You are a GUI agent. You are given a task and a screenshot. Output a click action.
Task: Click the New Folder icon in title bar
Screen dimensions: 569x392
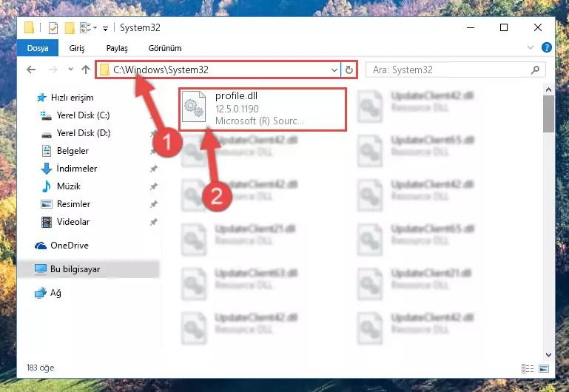tap(70, 27)
